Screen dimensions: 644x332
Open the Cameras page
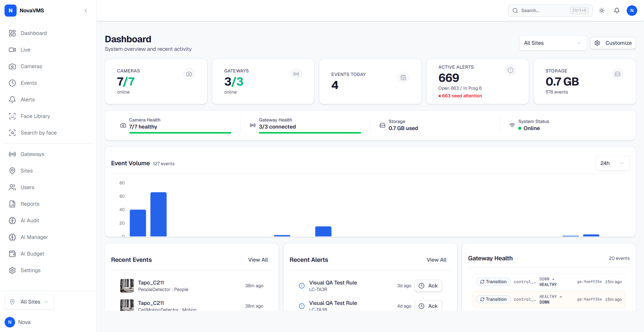coord(48,66)
